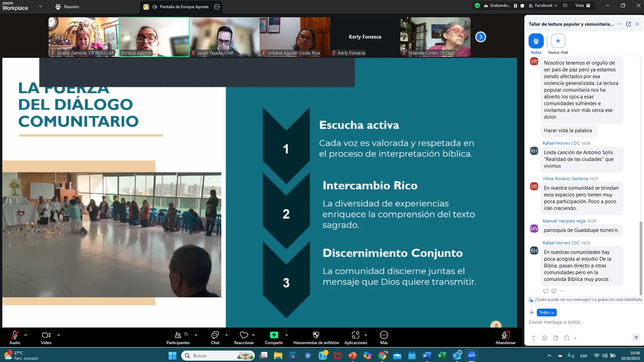Open Herramientas de anfitrión shield icon
This screenshot has height=362, width=644.
click(x=316, y=335)
